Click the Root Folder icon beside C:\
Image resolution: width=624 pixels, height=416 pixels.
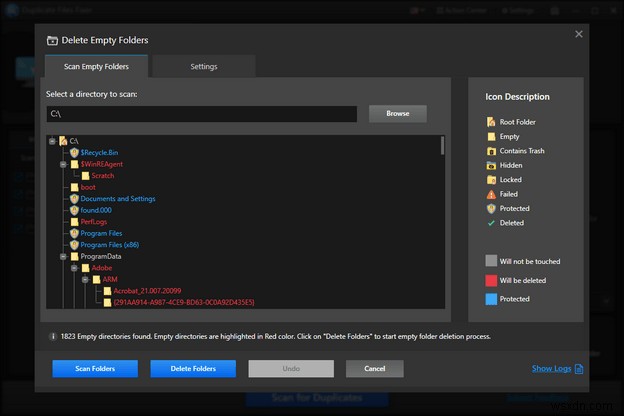click(x=63, y=141)
